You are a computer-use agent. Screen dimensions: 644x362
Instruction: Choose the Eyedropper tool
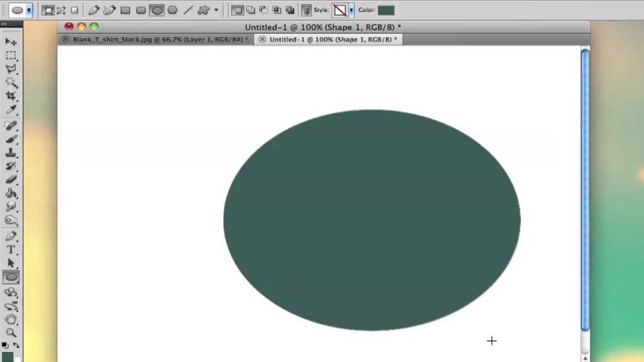pos(11,110)
